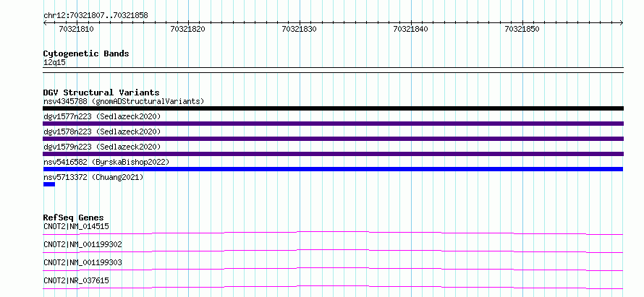Click the magenta NM_014515 intron line
The height and width of the screenshot is (297, 644).
[333, 233]
